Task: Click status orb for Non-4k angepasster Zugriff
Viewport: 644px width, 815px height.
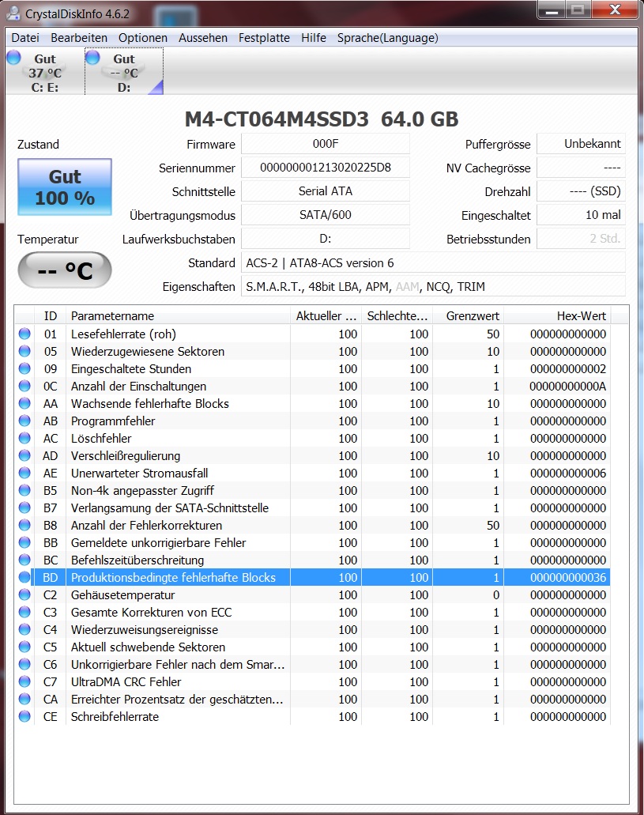Action: tap(24, 490)
